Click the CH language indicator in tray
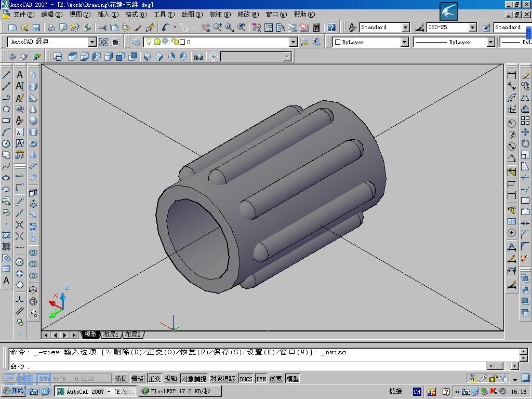This screenshot has width=532, height=399. (417, 392)
